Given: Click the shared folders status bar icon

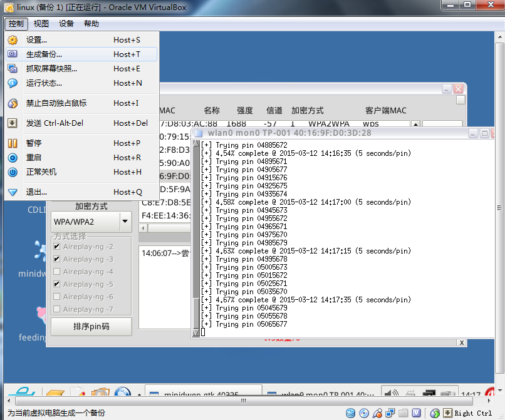Looking at the screenshot, I should pyautogui.click(x=403, y=413).
